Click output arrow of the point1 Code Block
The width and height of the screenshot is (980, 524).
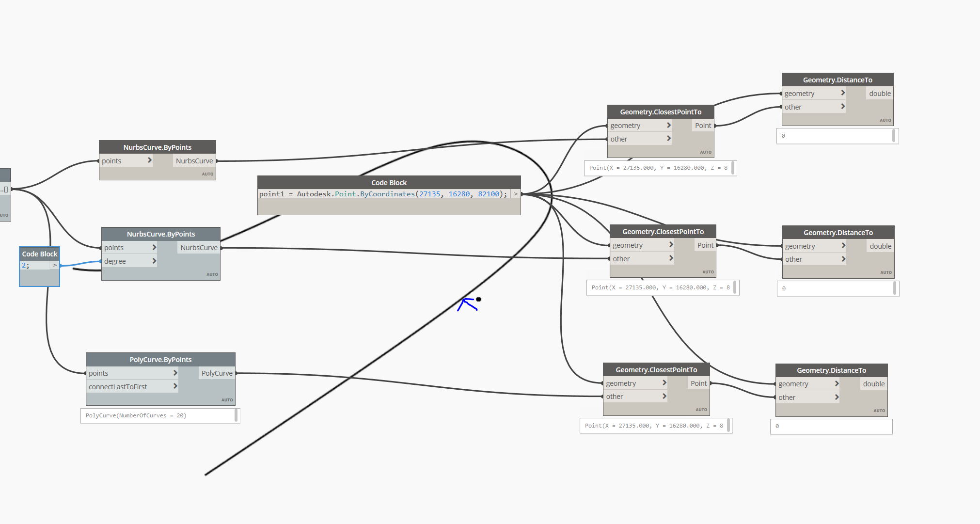tap(516, 194)
